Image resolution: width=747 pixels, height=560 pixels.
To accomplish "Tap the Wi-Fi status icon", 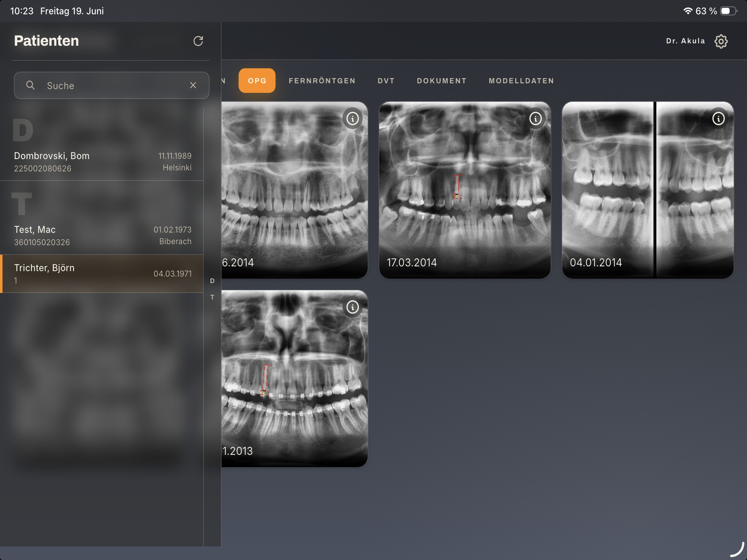I will point(688,11).
